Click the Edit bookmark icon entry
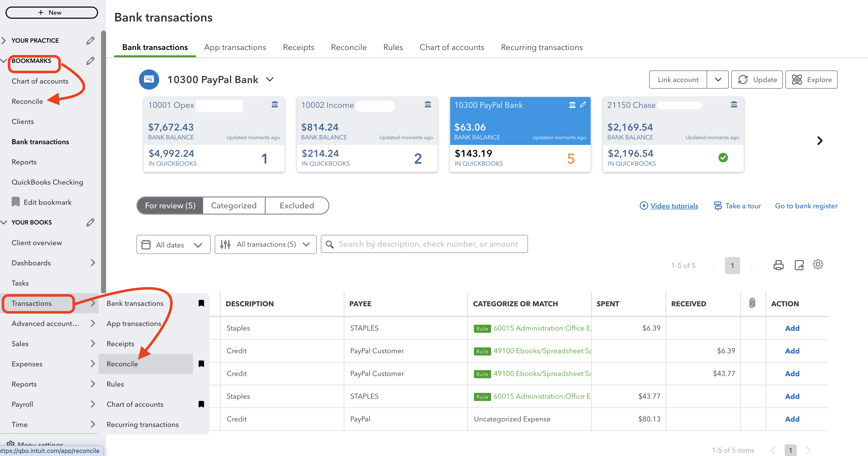 [x=15, y=202]
